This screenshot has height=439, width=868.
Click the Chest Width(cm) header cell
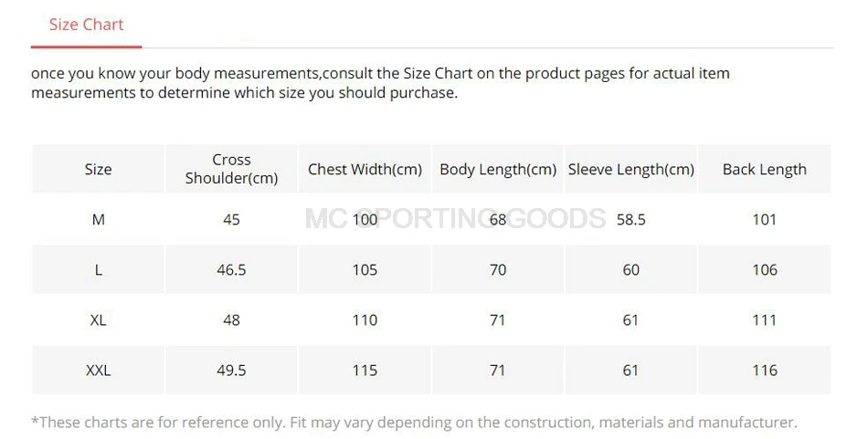click(x=365, y=169)
